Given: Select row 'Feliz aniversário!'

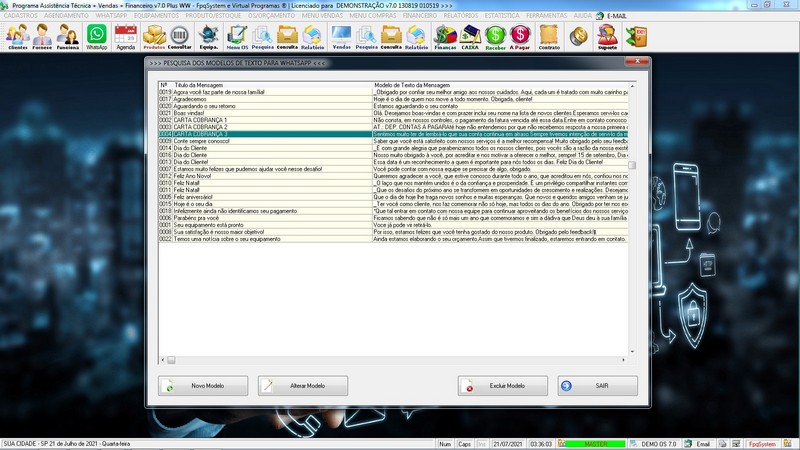Looking at the screenshot, I should [393, 197].
